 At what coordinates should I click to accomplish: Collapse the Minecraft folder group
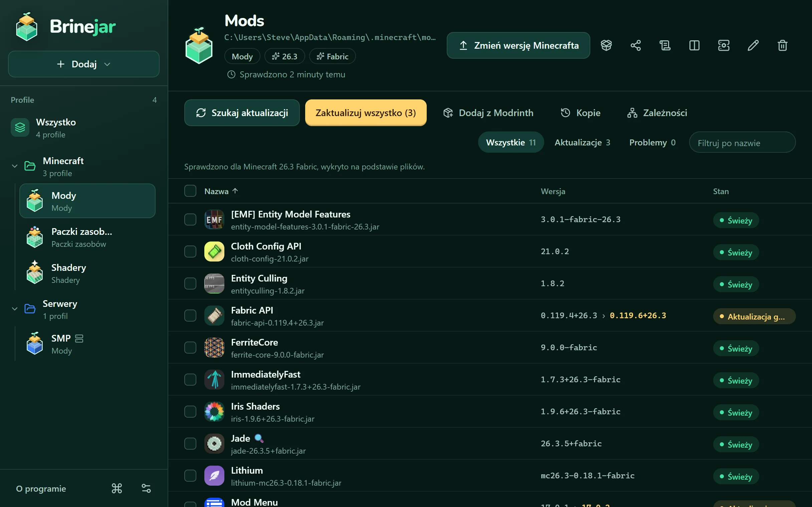point(15,166)
